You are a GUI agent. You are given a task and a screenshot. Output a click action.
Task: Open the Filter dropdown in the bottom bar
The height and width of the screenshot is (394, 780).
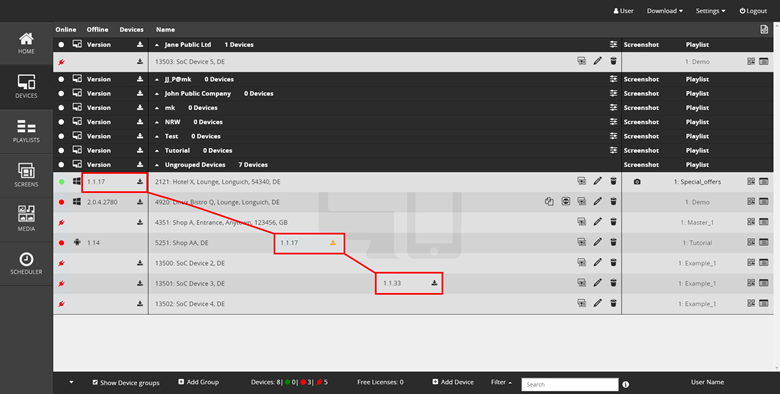click(x=501, y=382)
